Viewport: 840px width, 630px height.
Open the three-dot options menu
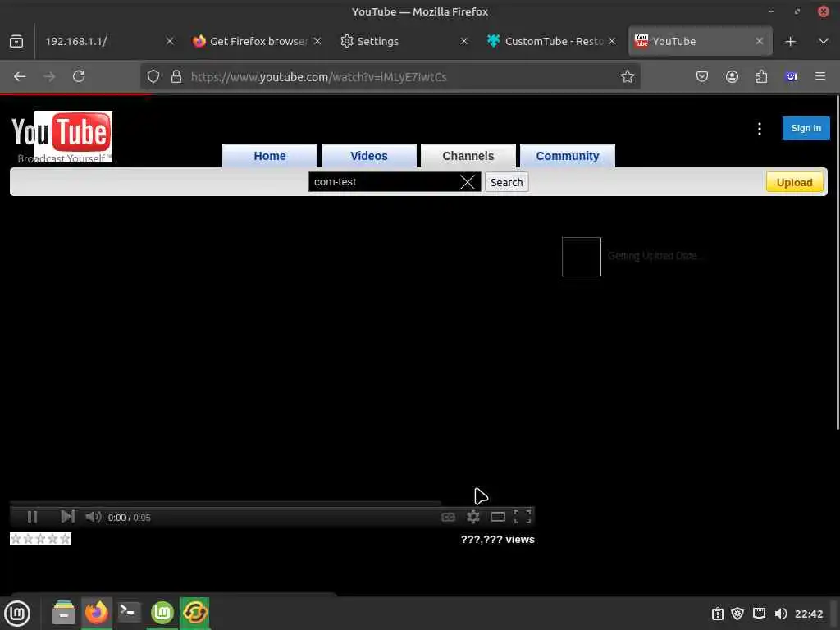[760, 129]
